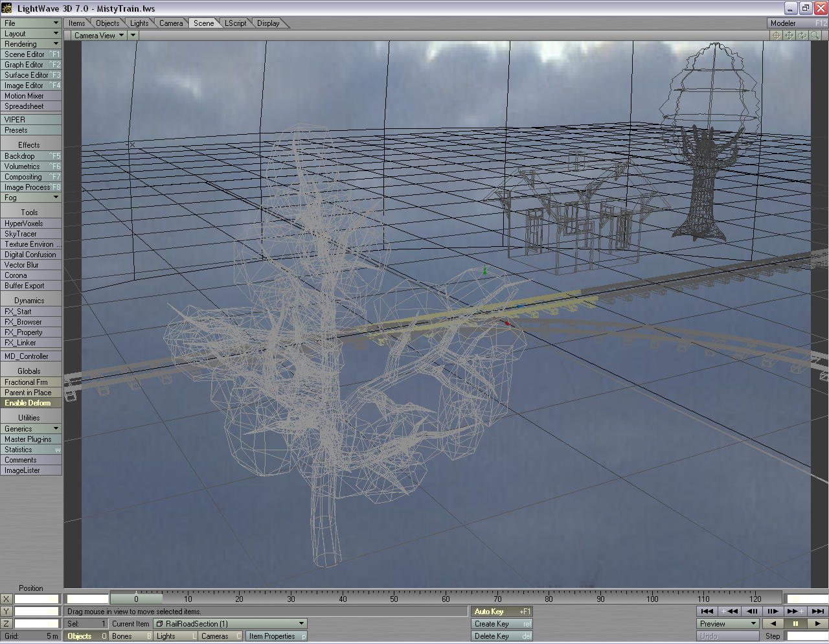Screen dimensions: 829x644
Task: Open the Surface Editor
Action: [x=30, y=75]
